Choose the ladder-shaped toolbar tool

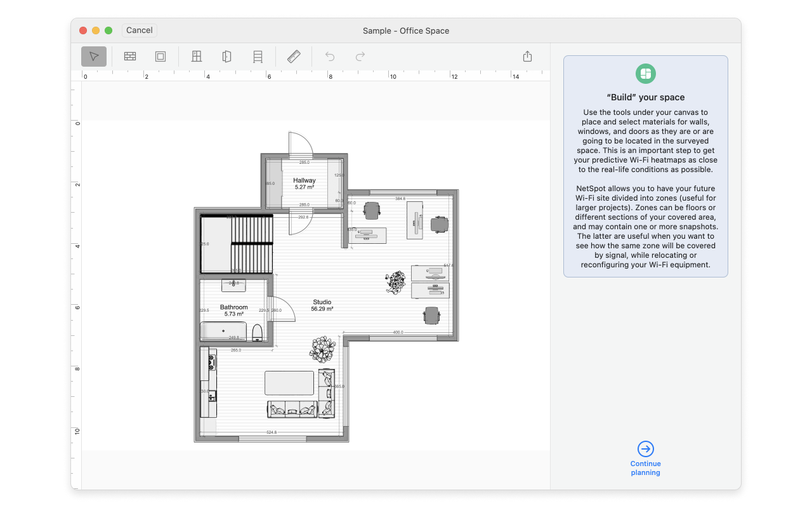tap(258, 57)
